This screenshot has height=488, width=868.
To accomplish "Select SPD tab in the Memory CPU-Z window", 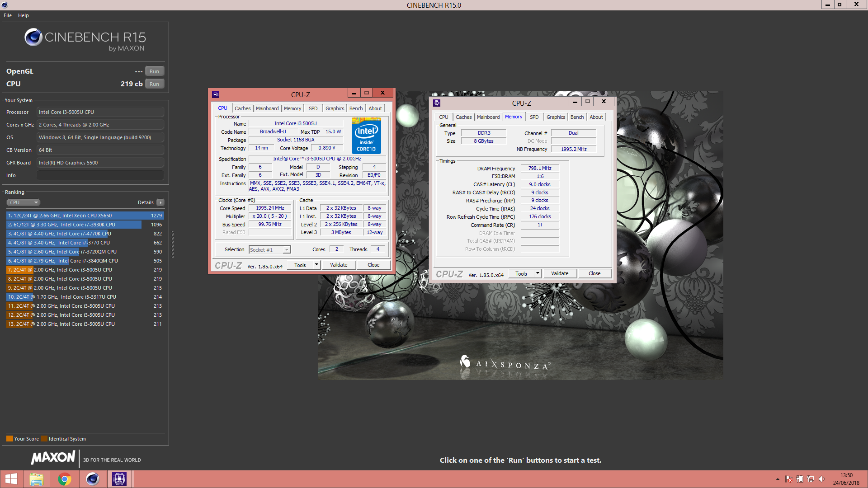I will (534, 117).
